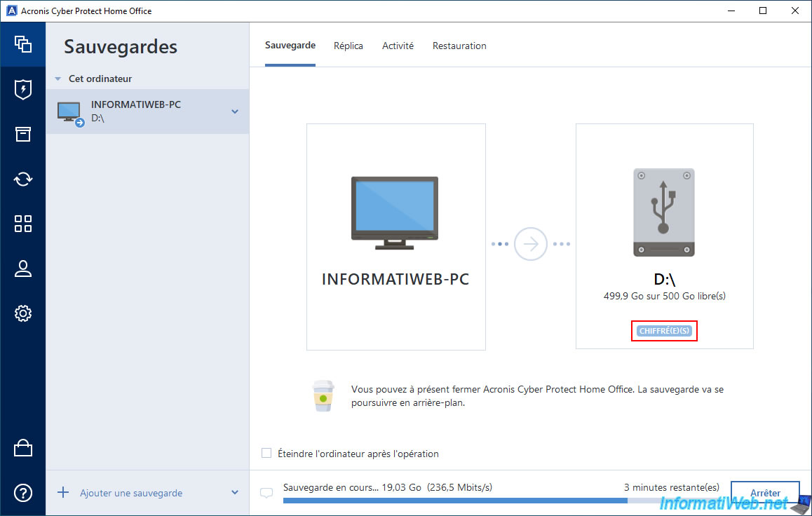Collapse the 'Cet ordinateur' group
This screenshot has height=516, width=812.
pyautogui.click(x=58, y=79)
